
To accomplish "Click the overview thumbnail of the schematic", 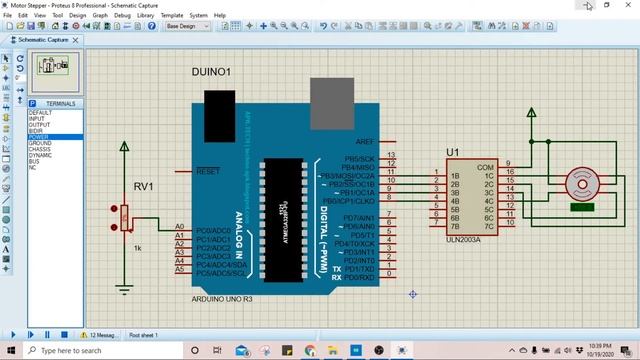I will [x=55, y=72].
